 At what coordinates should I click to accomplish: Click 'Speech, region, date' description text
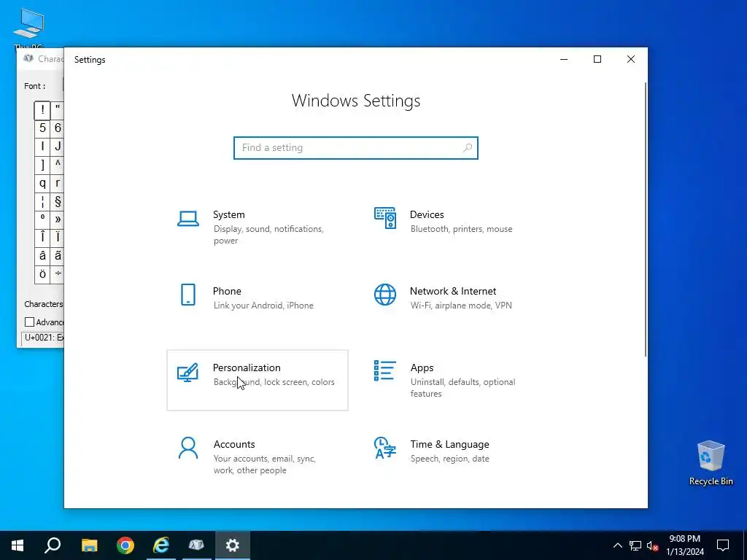[x=449, y=459]
